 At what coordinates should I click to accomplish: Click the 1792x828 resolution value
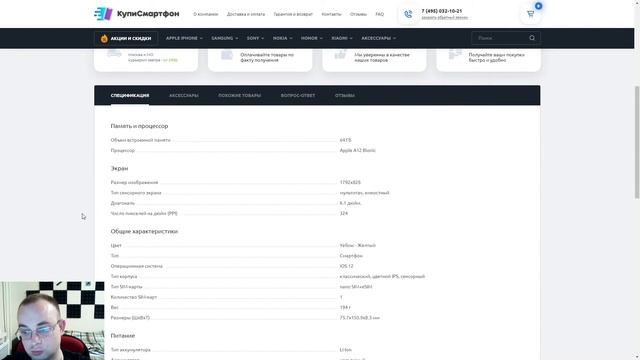(350, 182)
